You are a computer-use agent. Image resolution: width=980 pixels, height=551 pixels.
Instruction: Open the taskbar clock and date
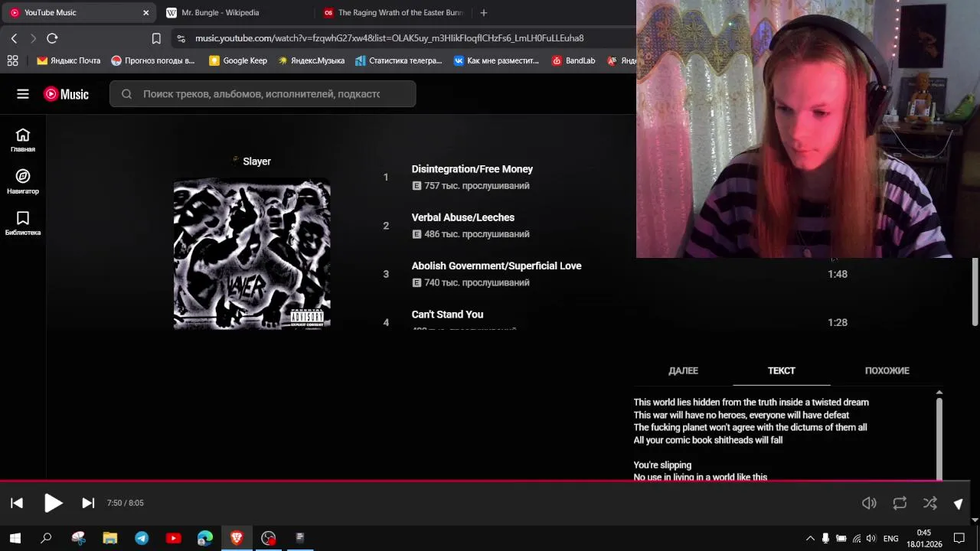tap(924, 539)
